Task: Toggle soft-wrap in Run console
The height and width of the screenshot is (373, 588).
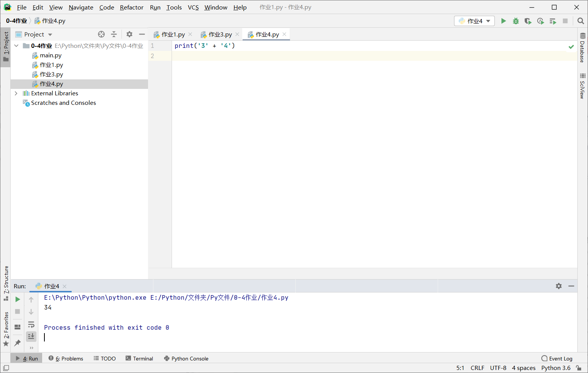Action: pyautogui.click(x=31, y=324)
